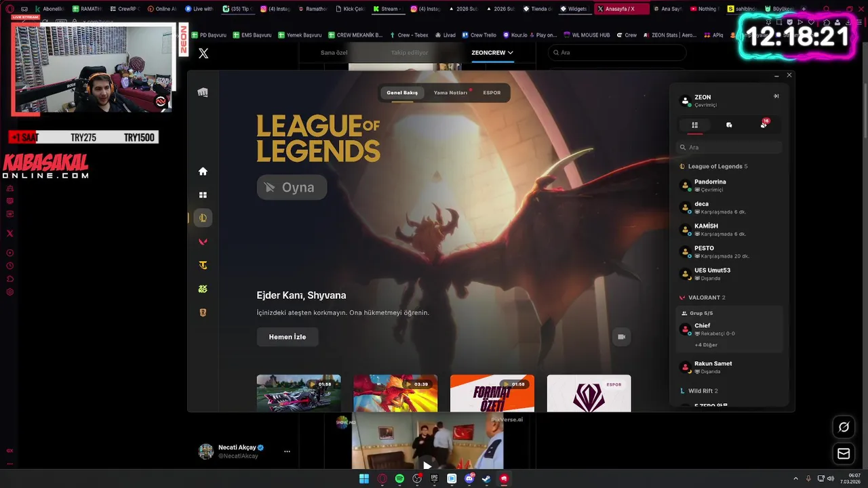Collapse the friends panel with arrow icon
This screenshot has height=488, width=868.
pos(776,96)
